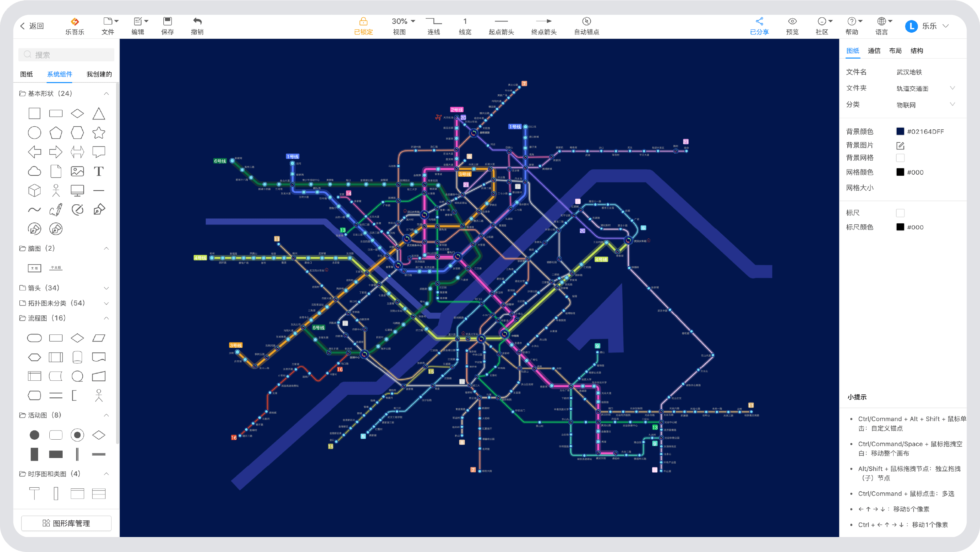Image resolution: width=980 pixels, height=552 pixels.
Task: Click the 背景颜色 color swatch
Action: coord(900,131)
